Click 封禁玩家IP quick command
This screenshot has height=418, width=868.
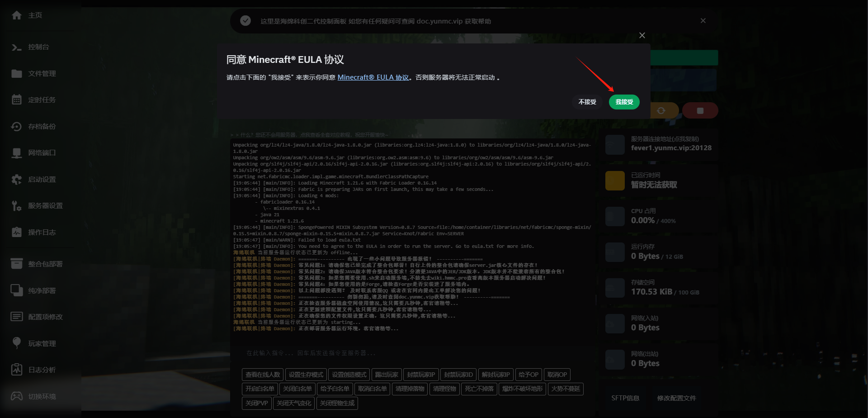pos(421,375)
